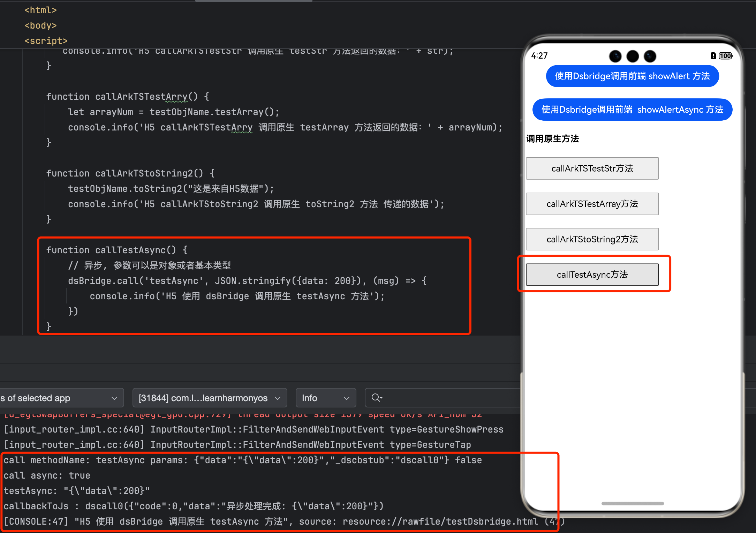Screen dimensions: 756x533
Task: Click the log search input field
Action: pyautogui.click(x=443, y=398)
